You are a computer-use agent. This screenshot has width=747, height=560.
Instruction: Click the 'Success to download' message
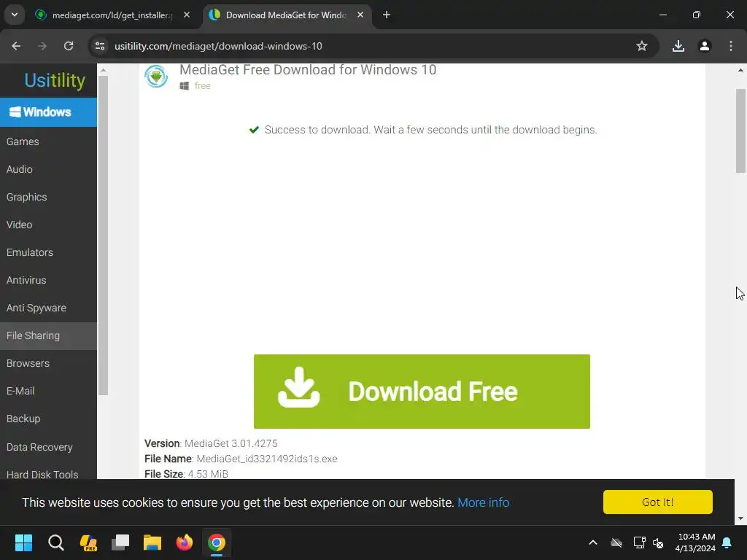pos(430,130)
